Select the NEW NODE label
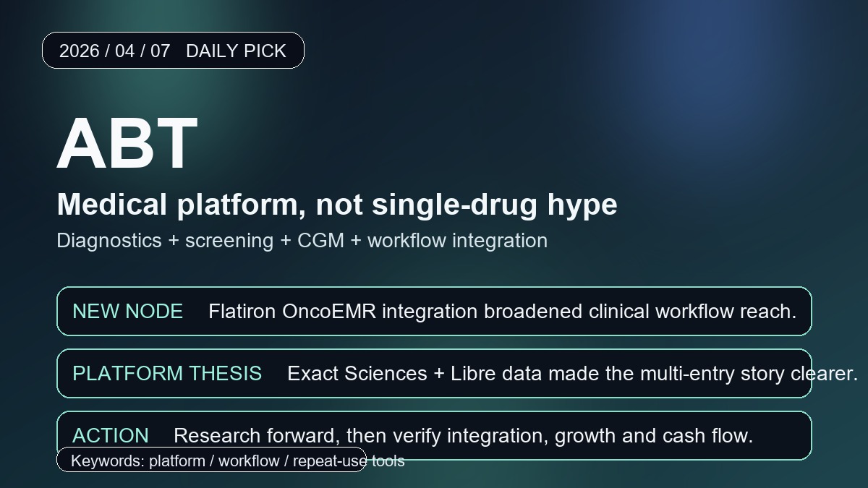This screenshot has width=868, height=488. coord(127,312)
